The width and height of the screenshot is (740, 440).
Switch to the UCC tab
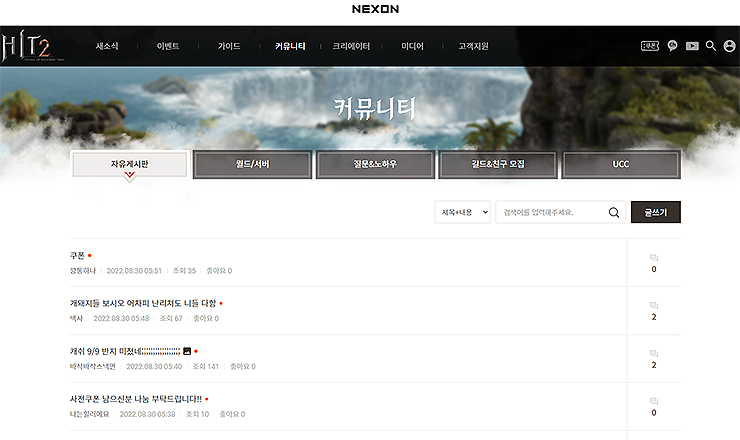[x=621, y=164]
